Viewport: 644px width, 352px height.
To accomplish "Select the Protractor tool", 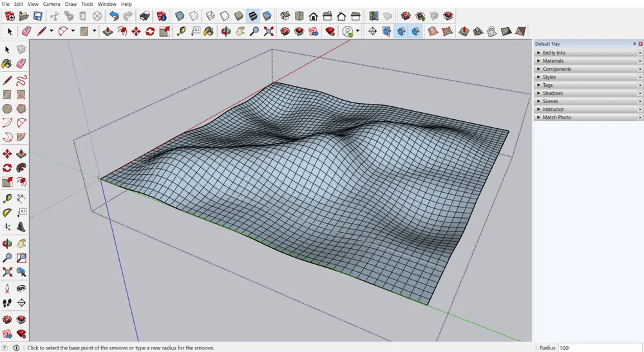I will pyautogui.click(x=7, y=213).
